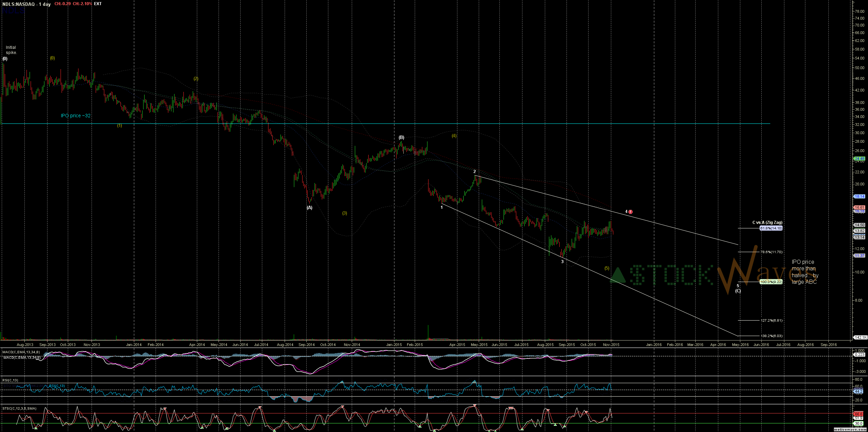The width and height of the screenshot is (868, 432).
Task: Select the white (B) wave label
Action: tap(401, 137)
